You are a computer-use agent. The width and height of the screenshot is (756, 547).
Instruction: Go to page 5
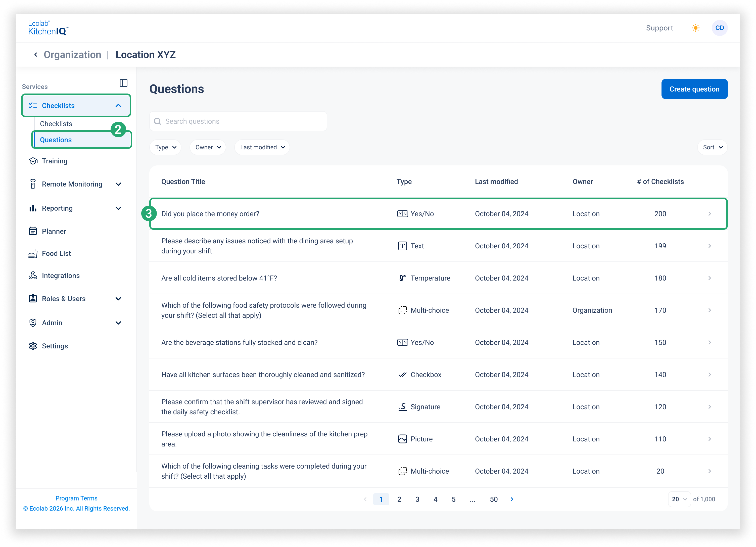[x=453, y=499]
